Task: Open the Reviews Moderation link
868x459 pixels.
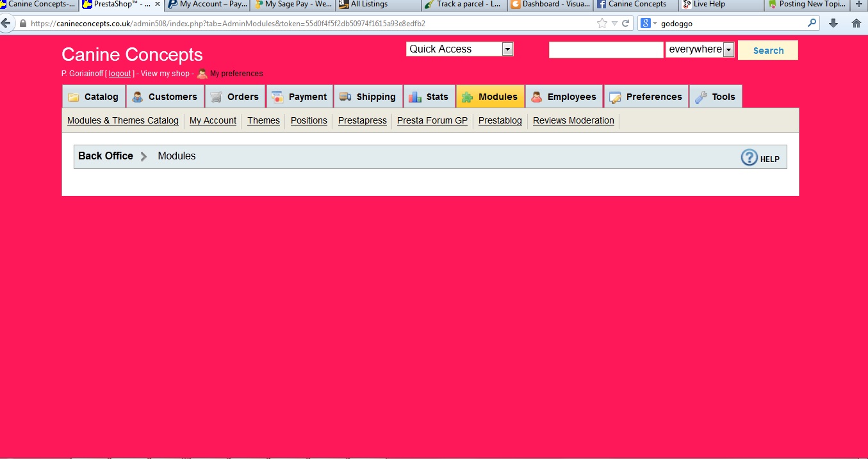Action: pos(573,120)
